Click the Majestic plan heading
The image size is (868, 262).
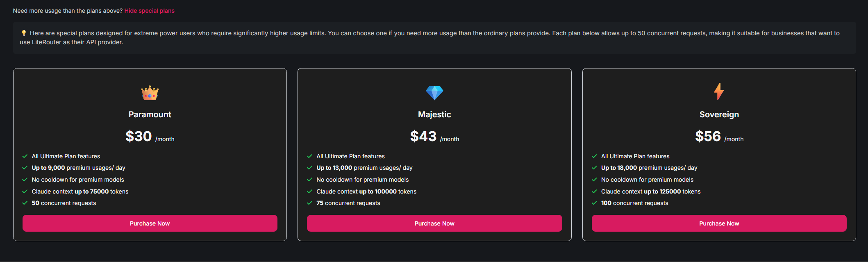pos(434,114)
